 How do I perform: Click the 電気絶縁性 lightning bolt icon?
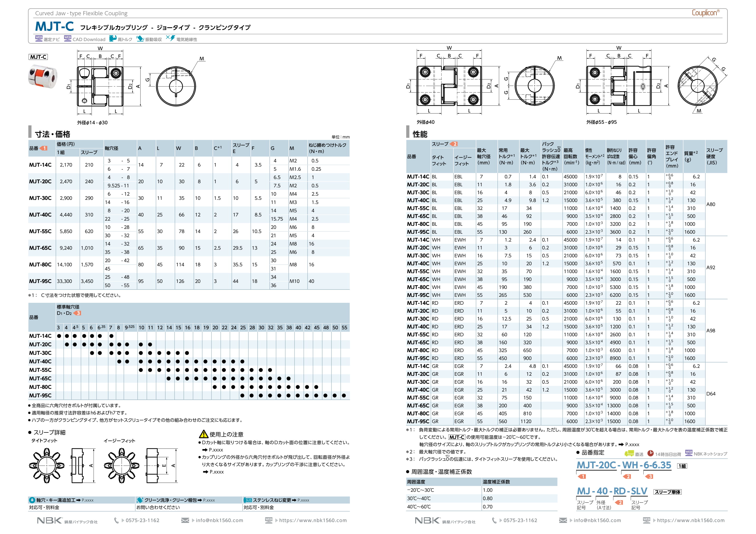tap(171, 38)
